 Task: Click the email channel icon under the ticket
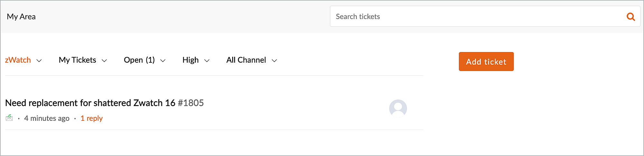coord(9,118)
